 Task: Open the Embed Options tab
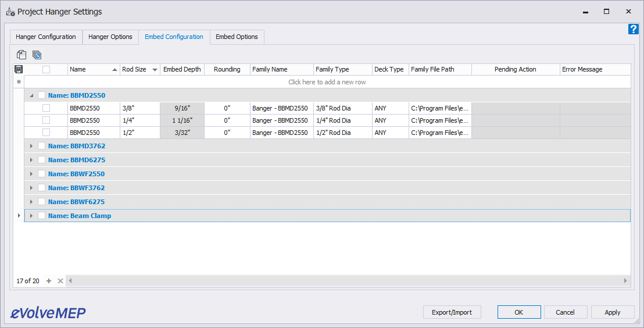click(237, 37)
